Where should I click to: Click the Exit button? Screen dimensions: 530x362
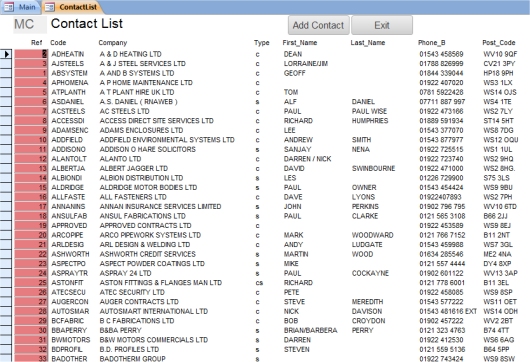point(382,25)
